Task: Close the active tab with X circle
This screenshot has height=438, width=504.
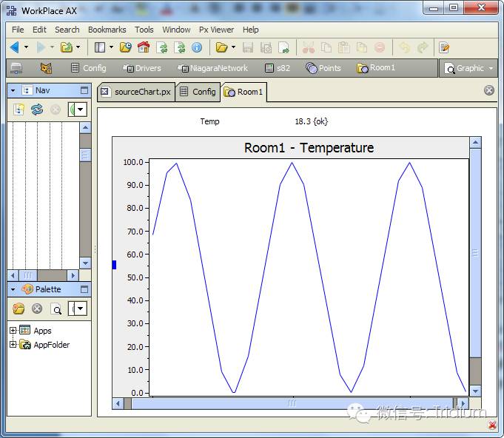Action: tap(489, 90)
